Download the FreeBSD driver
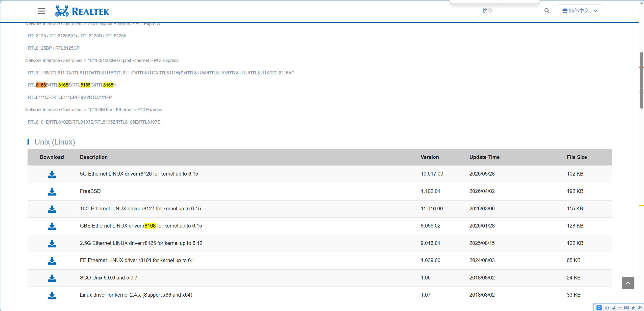 52,192
